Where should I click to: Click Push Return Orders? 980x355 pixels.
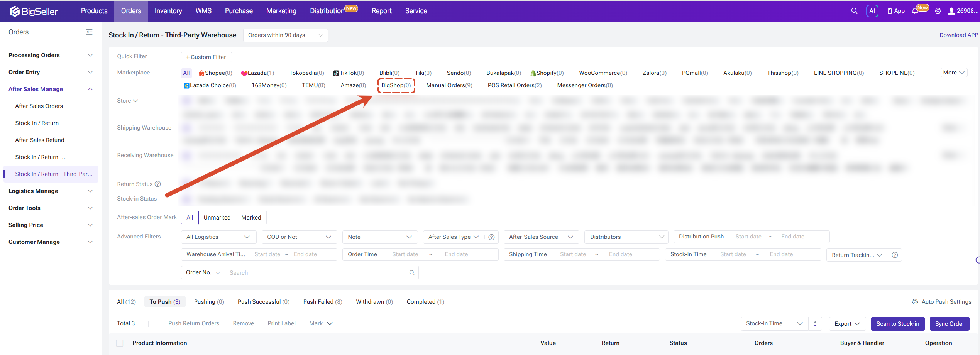coord(194,323)
